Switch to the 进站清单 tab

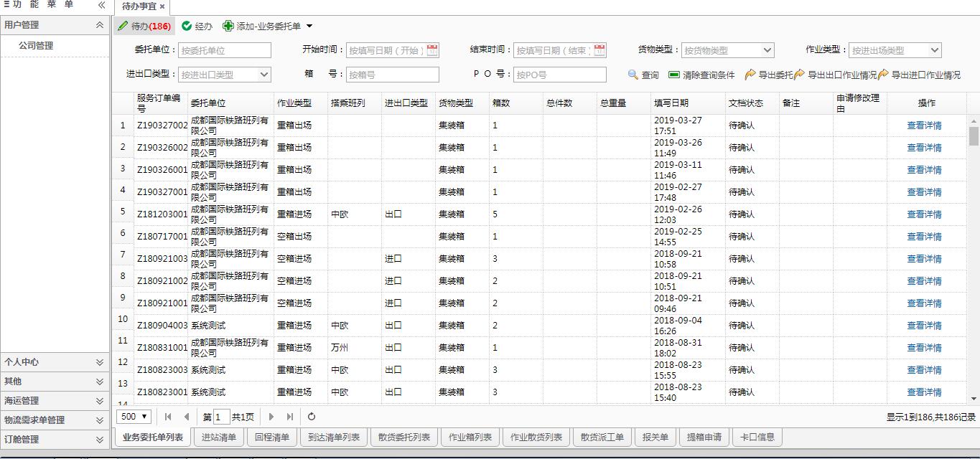[218, 437]
